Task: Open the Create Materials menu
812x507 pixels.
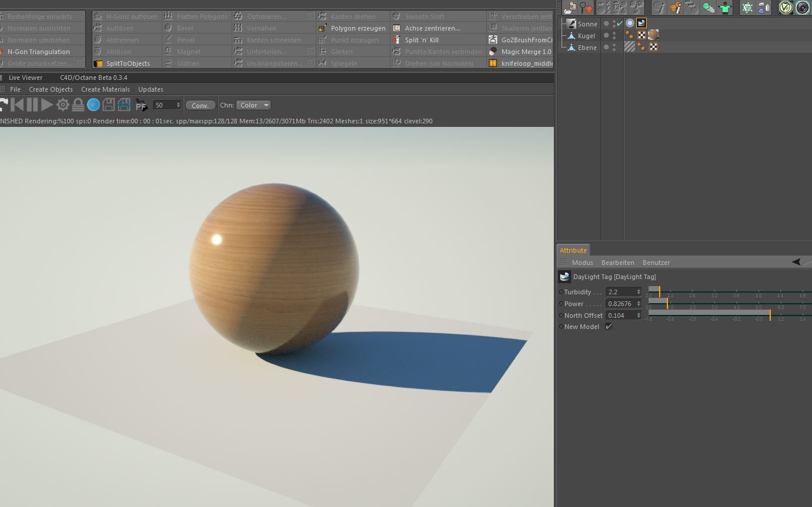Action: coord(105,89)
